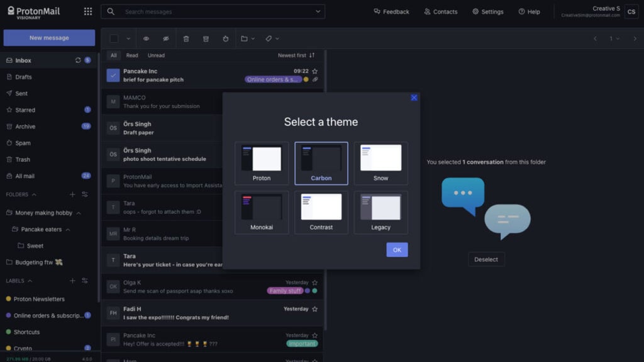Uncheck Pancake Inc brief message checkbox
The width and height of the screenshot is (644, 362).
click(113, 76)
